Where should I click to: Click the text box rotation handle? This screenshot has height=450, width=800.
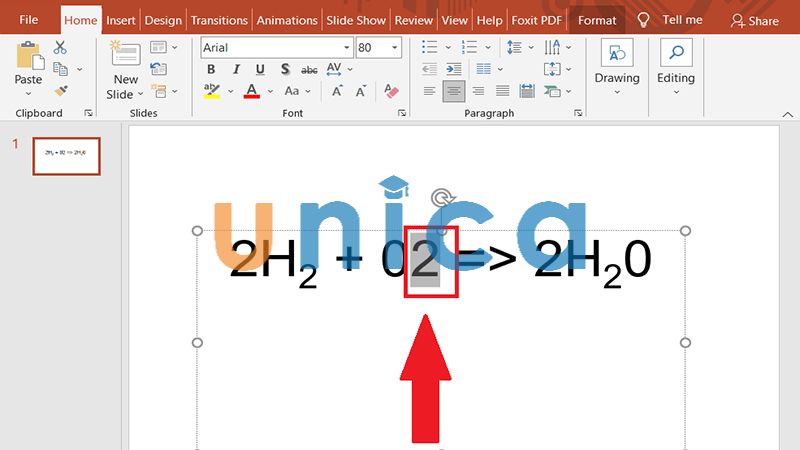pyautogui.click(x=441, y=197)
